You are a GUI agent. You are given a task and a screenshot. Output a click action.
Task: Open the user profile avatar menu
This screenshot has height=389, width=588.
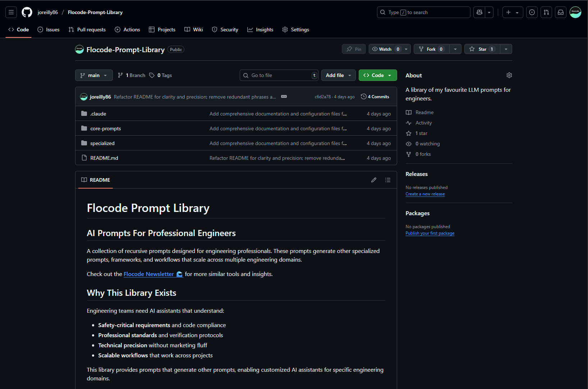575,12
